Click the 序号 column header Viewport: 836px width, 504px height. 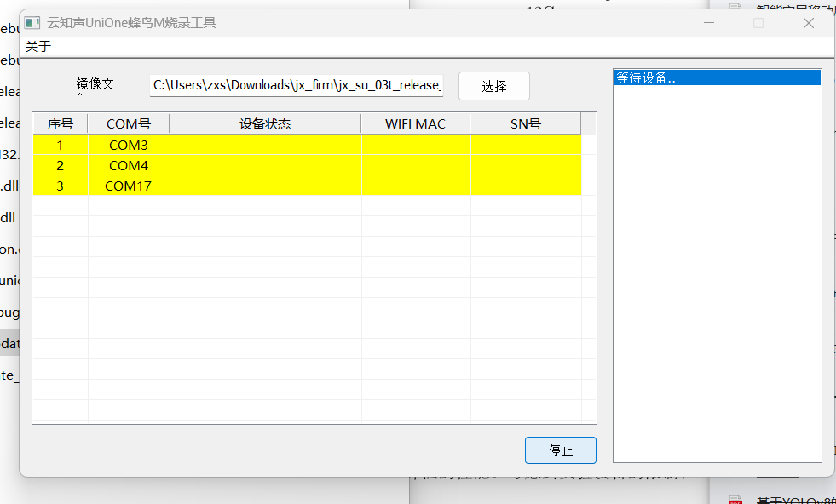pos(60,123)
